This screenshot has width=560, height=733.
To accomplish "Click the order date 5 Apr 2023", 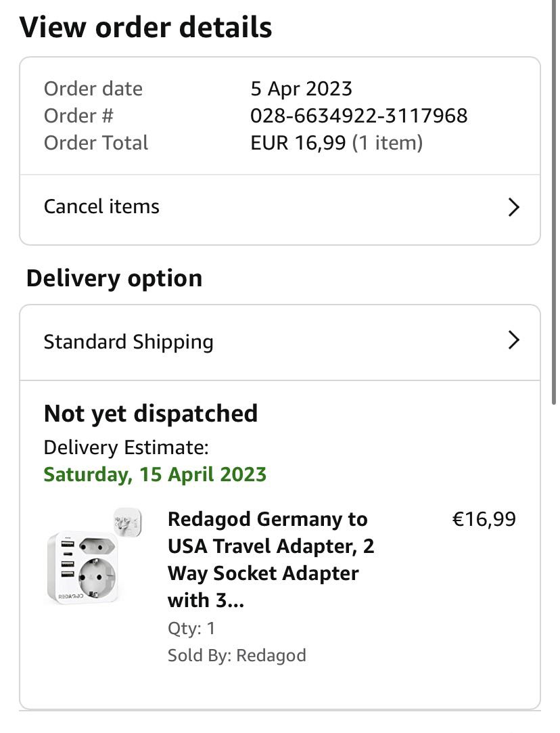I will pyautogui.click(x=301, y=89).
